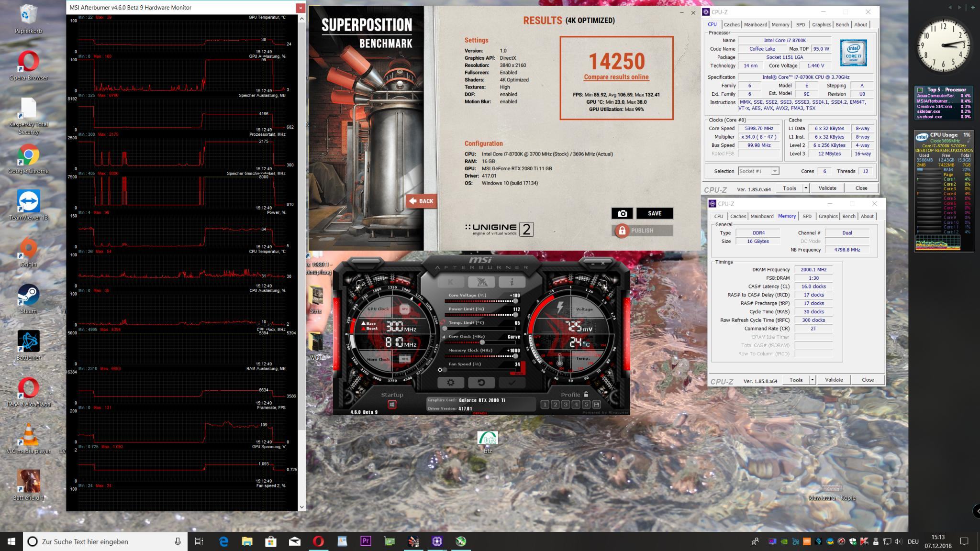Image resolution: width=980 pixels, height=551 pixels.
Task: Toggle apply overclocking at Windows startup
Action: (392, 405)
